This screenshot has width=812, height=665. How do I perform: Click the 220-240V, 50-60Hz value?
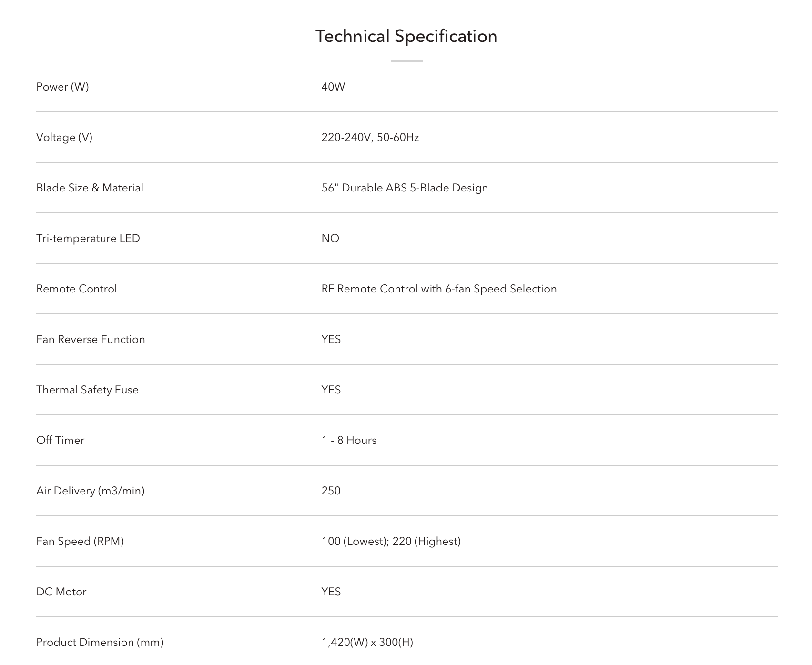tap(370, 137)
